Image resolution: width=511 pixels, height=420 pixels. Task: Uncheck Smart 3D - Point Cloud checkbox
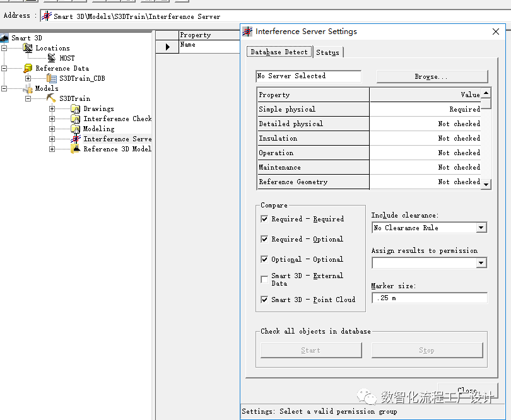pos(264,300)
